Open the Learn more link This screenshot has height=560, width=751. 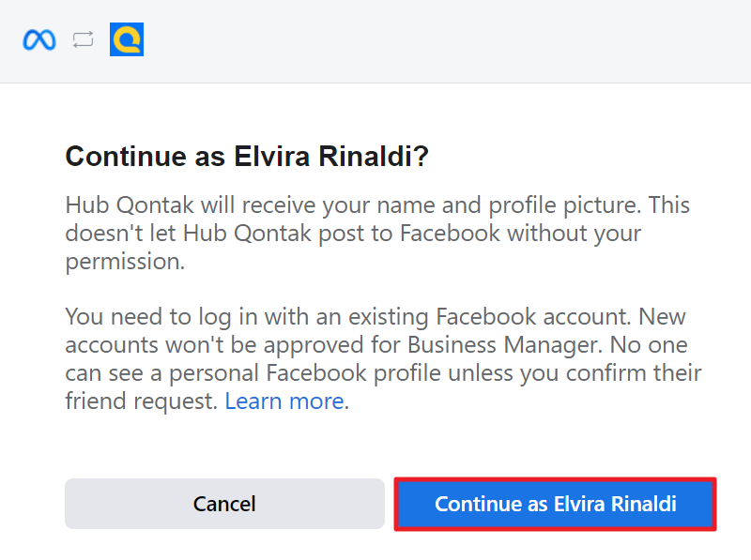tap(284, 401)
